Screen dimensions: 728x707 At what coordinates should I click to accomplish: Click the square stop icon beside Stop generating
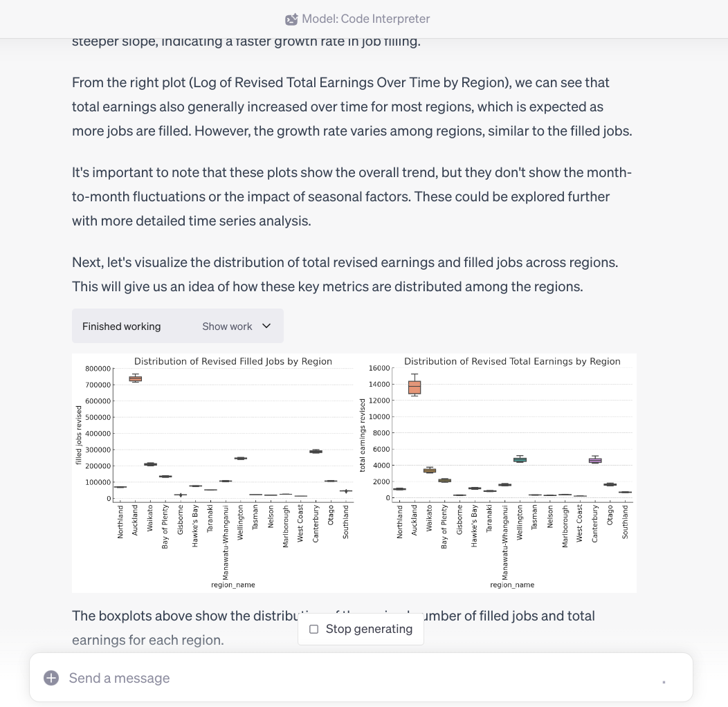click(x=314, y=629)
